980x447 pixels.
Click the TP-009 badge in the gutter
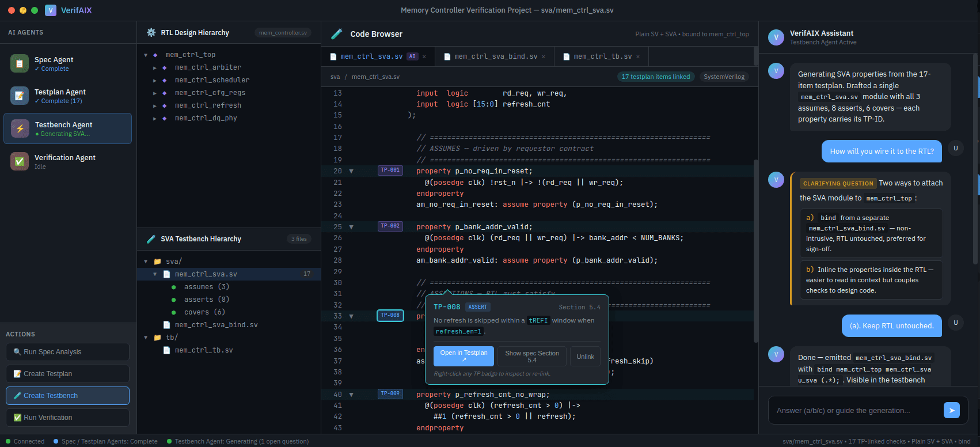click(x=390, y=394)
